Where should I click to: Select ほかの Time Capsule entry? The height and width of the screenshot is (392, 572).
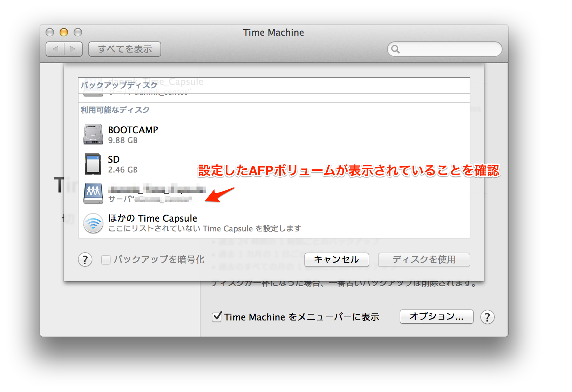point(274,223)
